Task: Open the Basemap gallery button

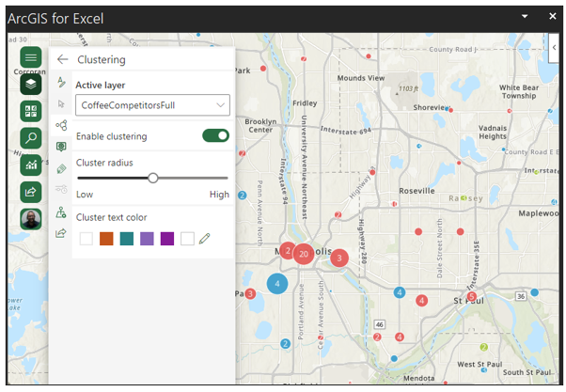Action: (x=31, y=111)
